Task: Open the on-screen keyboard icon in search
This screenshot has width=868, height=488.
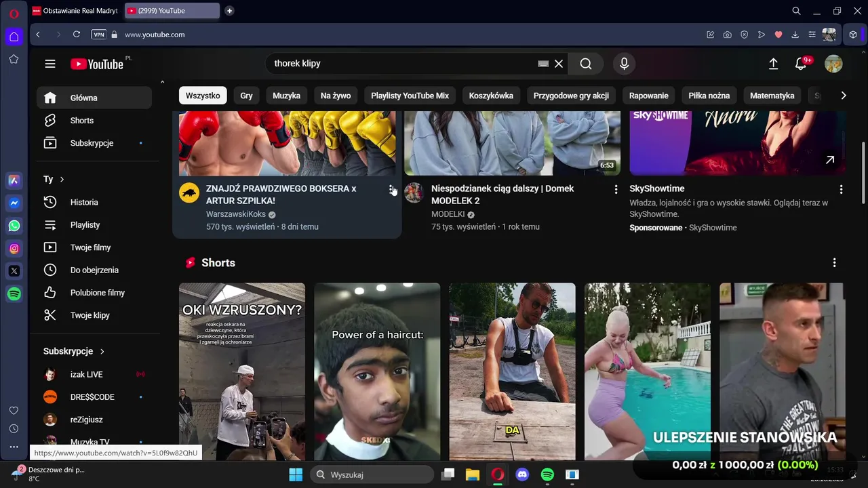Action: click(x=543, y=64)
